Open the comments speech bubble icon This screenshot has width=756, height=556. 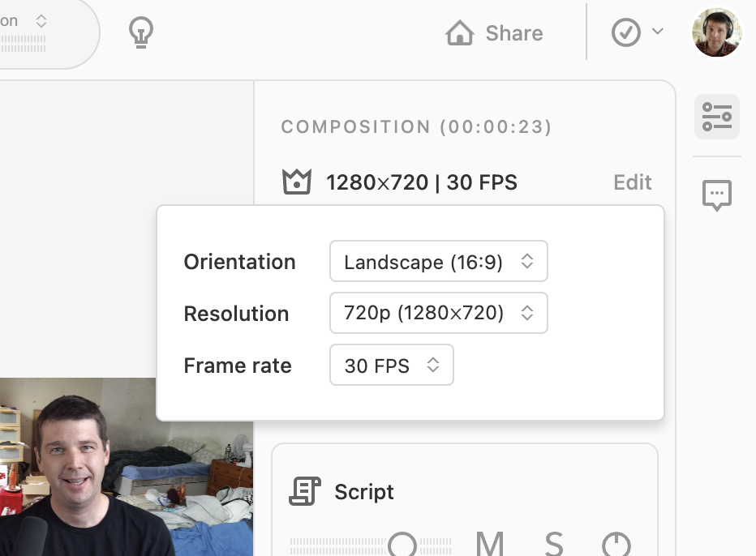coord(716,195)
